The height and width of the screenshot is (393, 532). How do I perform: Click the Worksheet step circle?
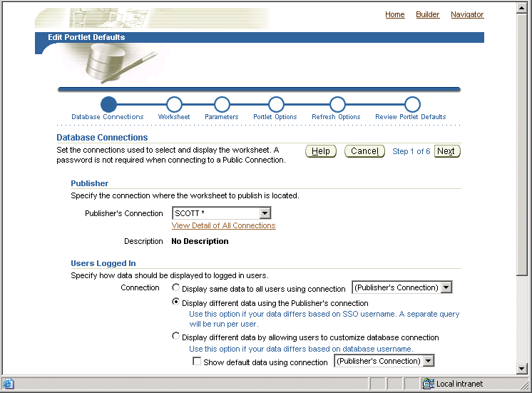(174, 104)
